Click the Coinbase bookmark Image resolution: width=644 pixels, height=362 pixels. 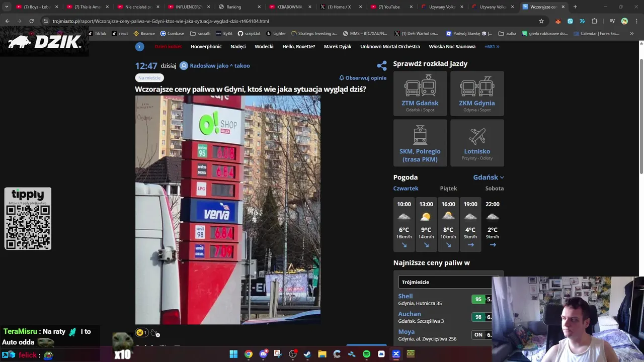coord(172,34)
